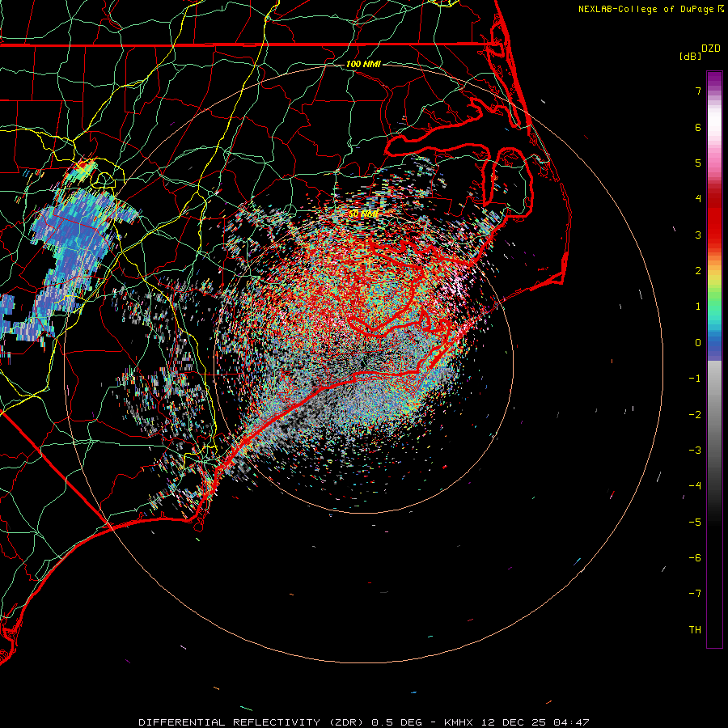Click the [dB] unit label

pos(691,56)
